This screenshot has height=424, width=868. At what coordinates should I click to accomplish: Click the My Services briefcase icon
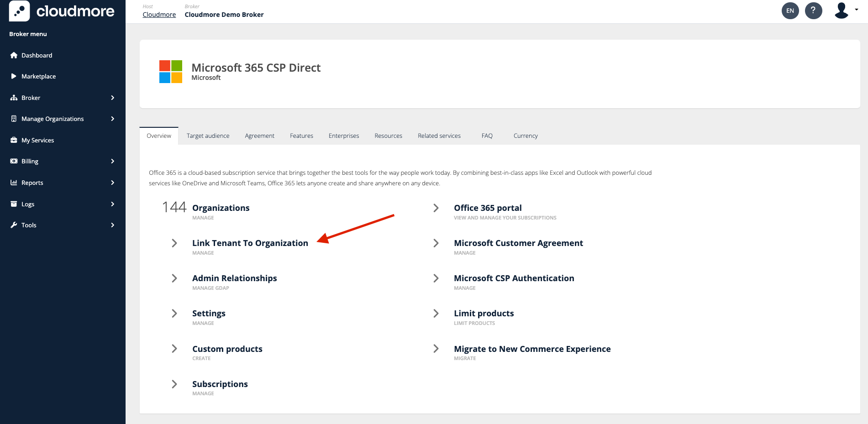(14, 140)
